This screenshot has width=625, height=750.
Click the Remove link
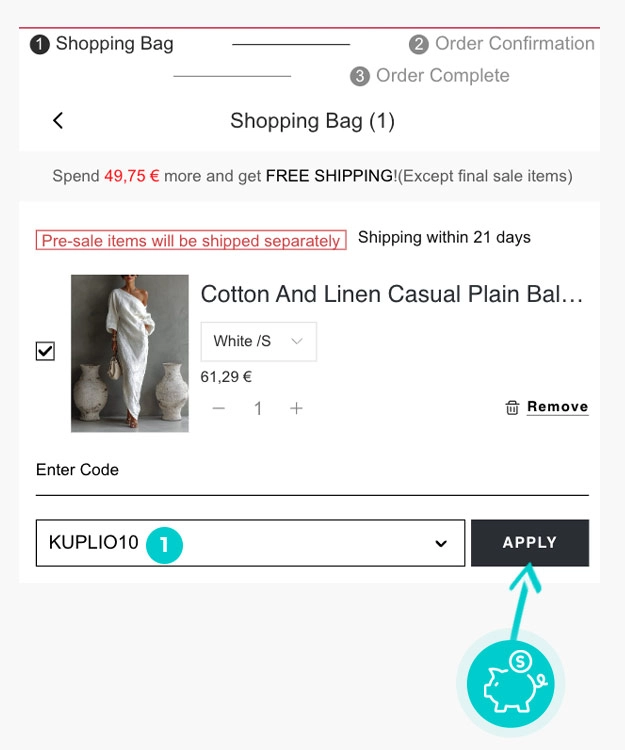tap(557, 407)
